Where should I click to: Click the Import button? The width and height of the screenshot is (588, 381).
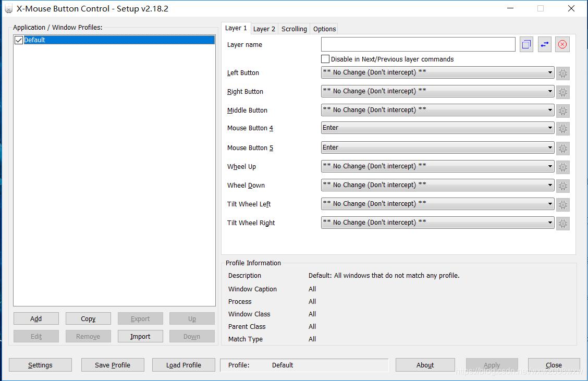pyautogui.click(x=140, y=336)
